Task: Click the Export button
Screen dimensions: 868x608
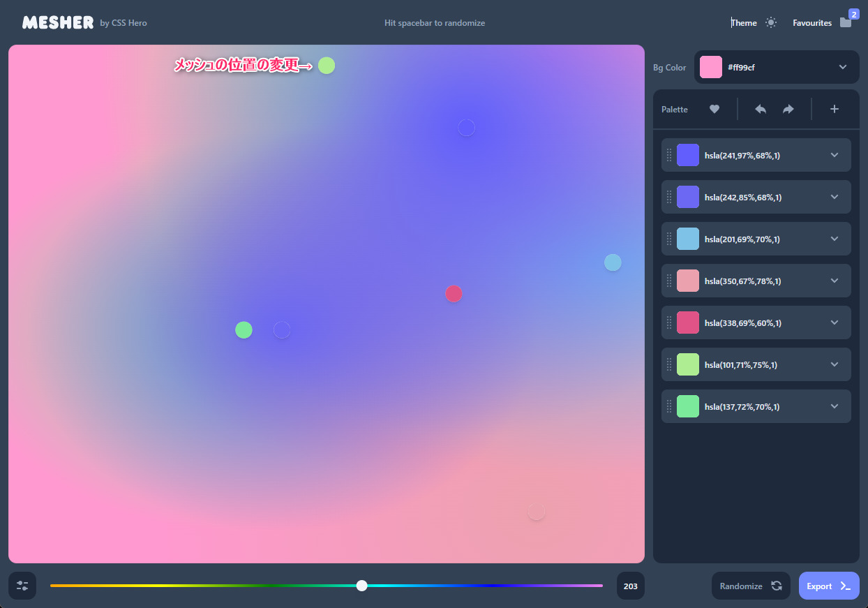Action: click(x=828, y=586)
